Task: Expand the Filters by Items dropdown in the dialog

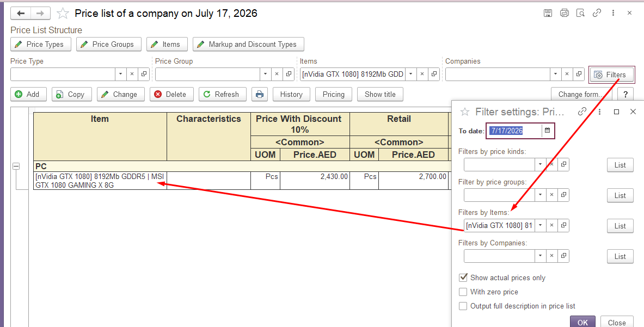Action: [540, 225]
